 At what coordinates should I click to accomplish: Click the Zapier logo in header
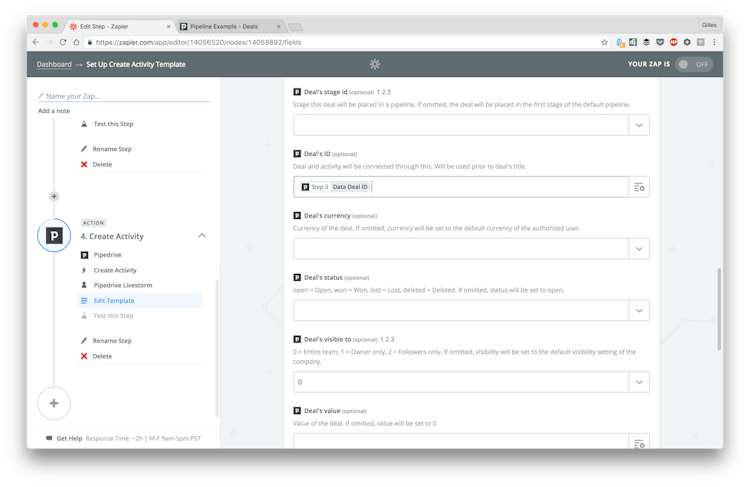click(374, 64)
